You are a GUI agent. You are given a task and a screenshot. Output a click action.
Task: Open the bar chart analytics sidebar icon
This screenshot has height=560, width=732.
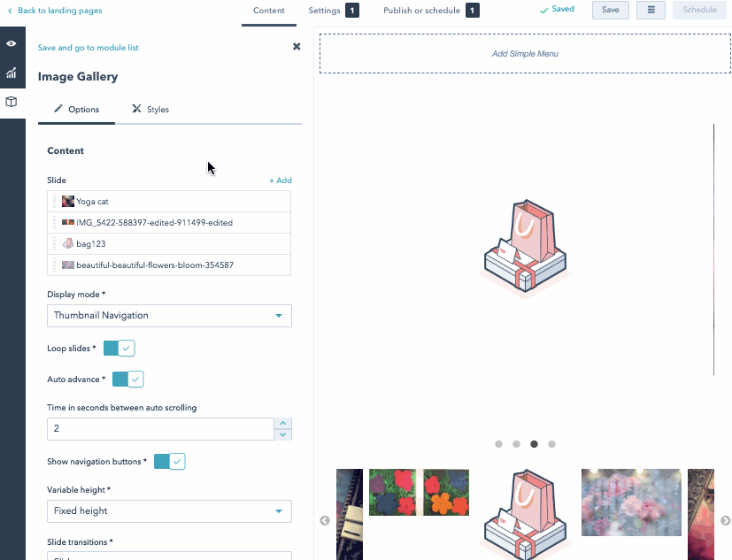pos(12,73)
